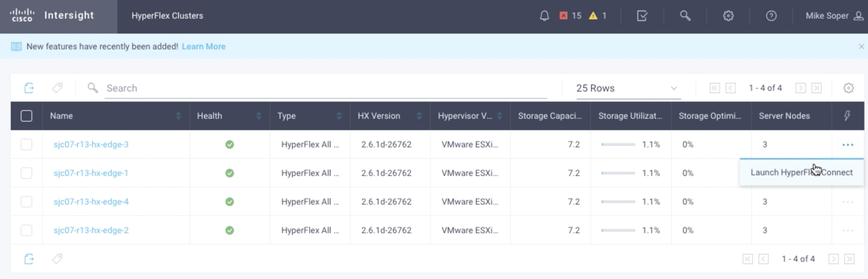868x279 pixels.
Task: Dismiss the new features banner
Action: coord(861,46)
